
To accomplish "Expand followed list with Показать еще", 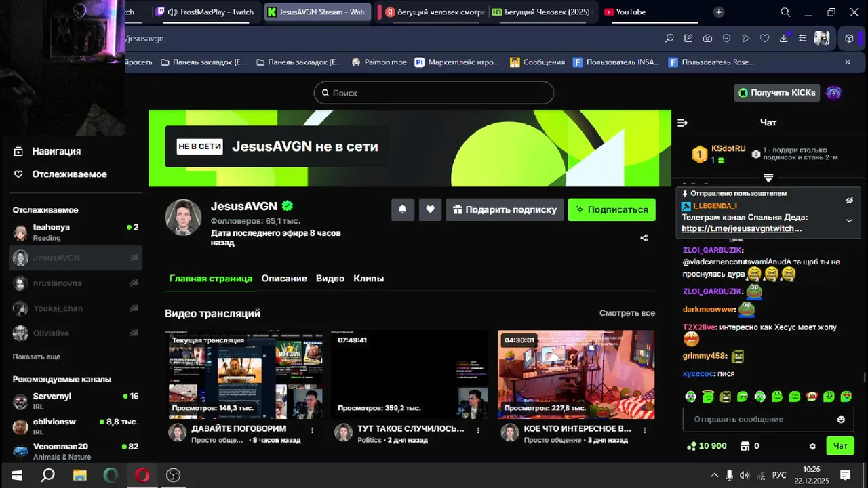I will [36, 357].
